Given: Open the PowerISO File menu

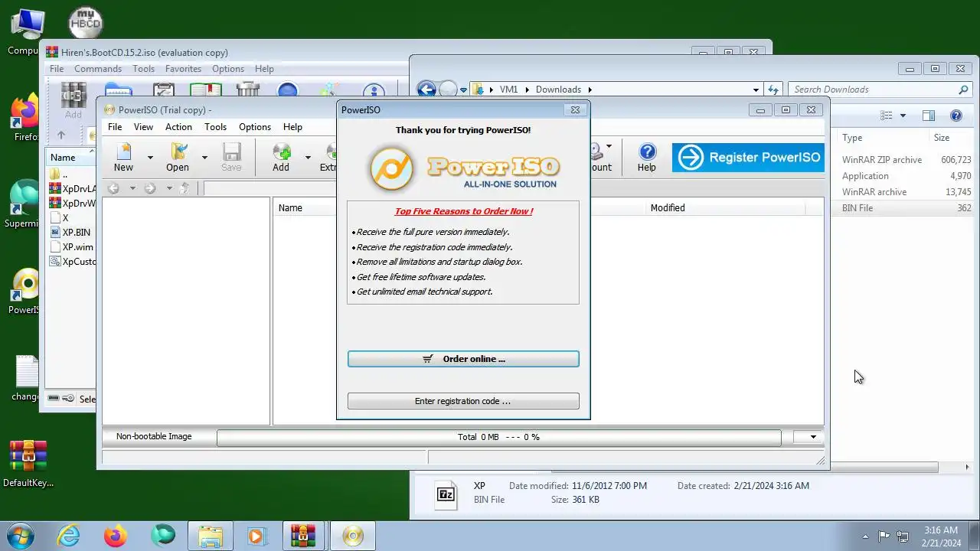Looking at the screenshot, I should click(115, 127).
